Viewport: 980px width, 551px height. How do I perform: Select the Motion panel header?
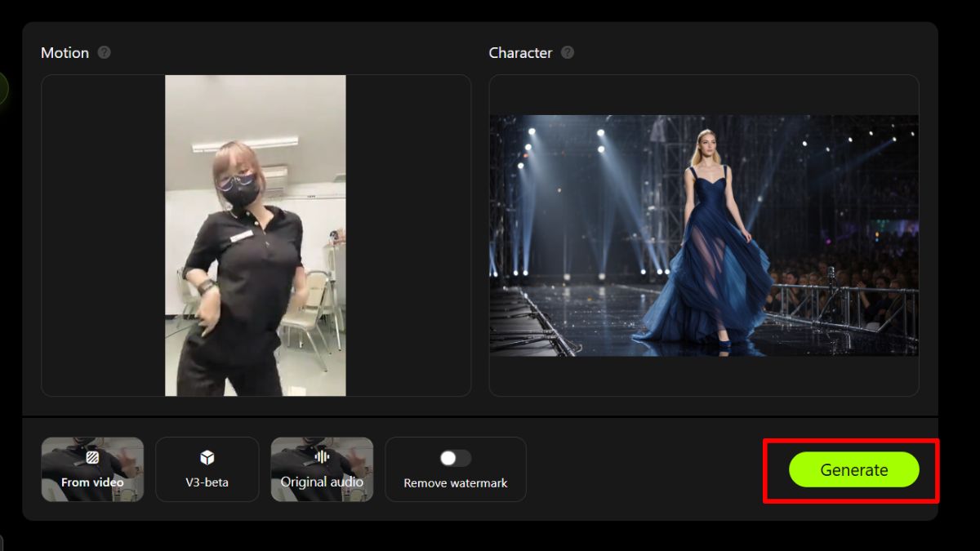65,52
